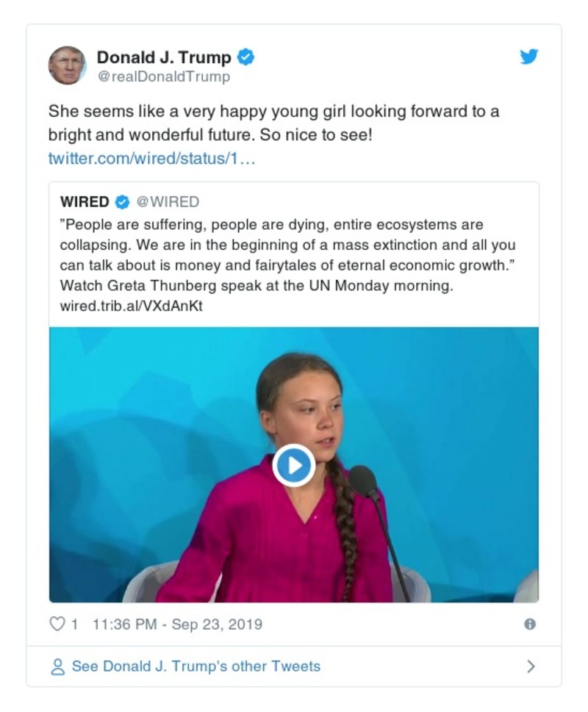Click the person icon beside other Tweets link
Viewport: 588px width, 712px height.
click(x=57, y=667)
